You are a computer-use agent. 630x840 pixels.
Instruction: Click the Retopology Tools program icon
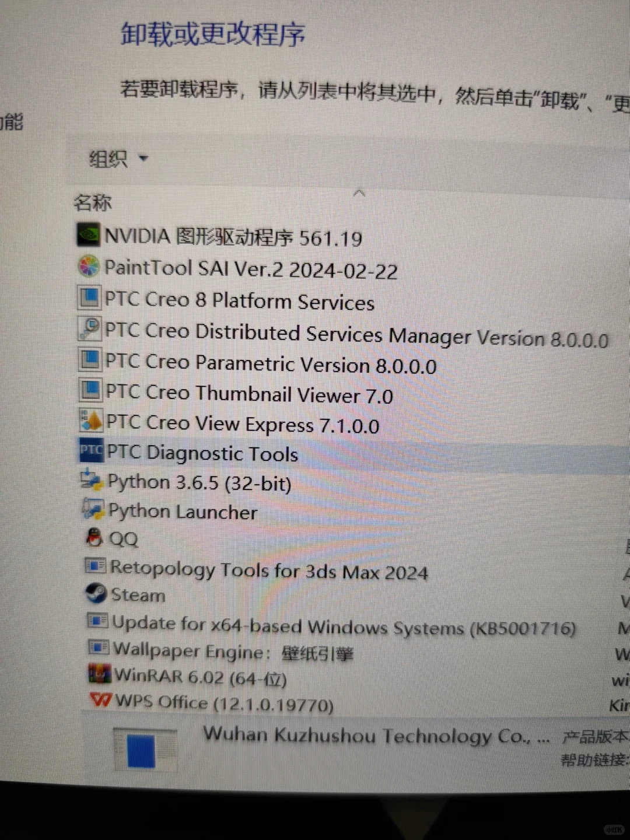pyautogui.click(x=95, y=566)
